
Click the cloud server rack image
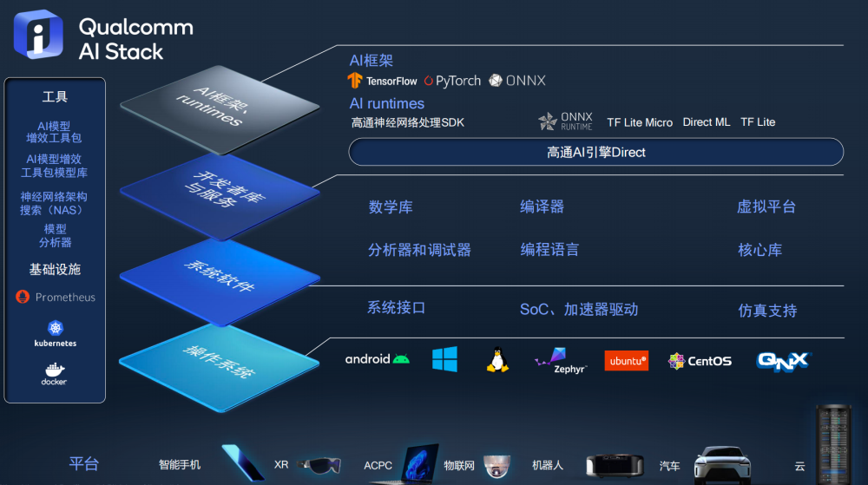(x=833, y=444)
